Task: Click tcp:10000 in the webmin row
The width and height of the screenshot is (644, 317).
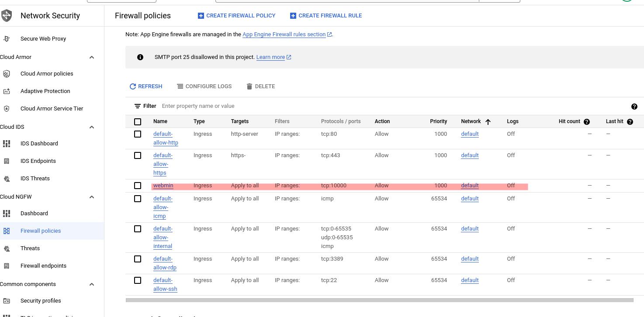Action: pyautogui.click(x=334, y=186)
